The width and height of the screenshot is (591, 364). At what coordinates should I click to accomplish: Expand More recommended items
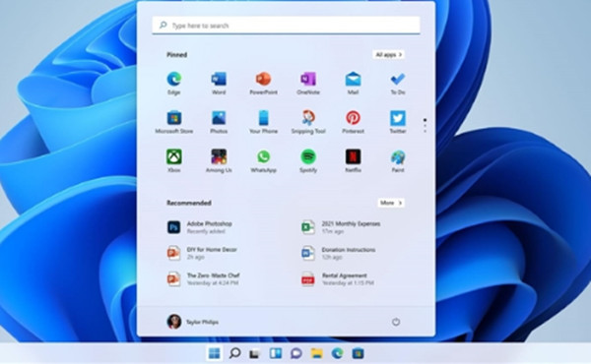click(391, 203)
